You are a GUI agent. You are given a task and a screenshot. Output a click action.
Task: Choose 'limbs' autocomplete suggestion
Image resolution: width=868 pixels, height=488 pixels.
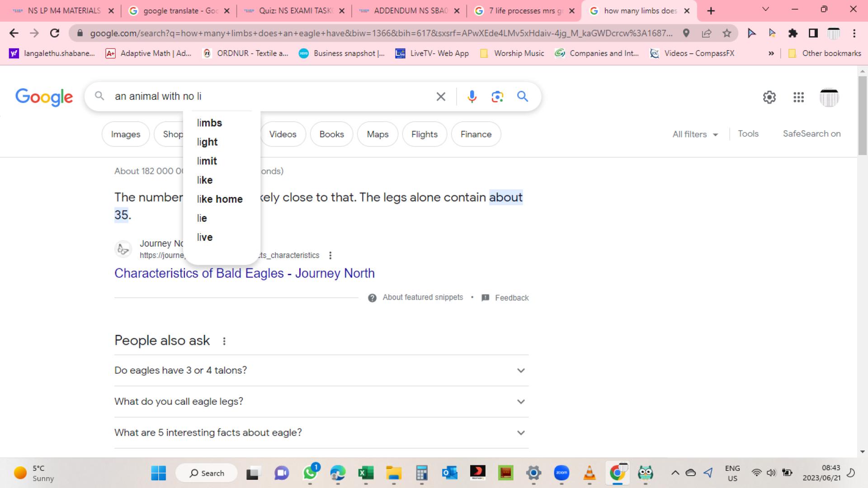click(x=222, y=123)
